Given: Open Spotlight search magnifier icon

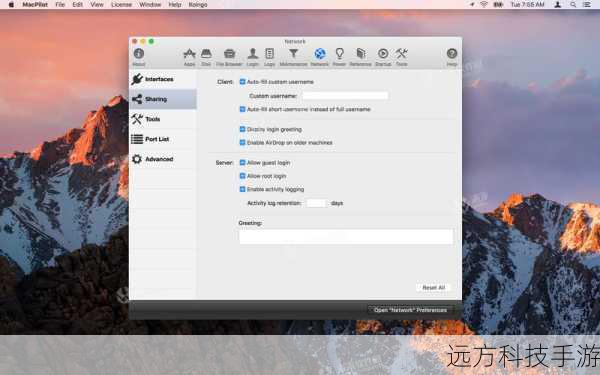Looking at the screenshot, I should pyautogui.click(x=573, y=5).
